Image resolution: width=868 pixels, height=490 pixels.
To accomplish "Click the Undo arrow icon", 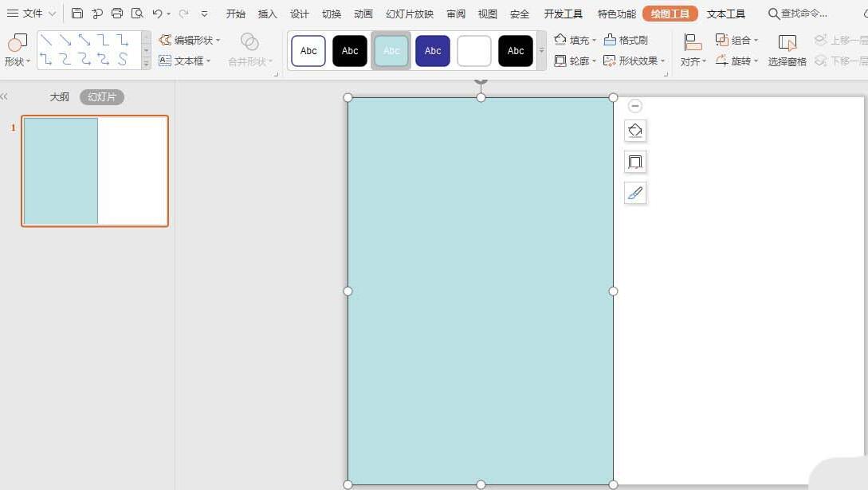I will 157,14.
